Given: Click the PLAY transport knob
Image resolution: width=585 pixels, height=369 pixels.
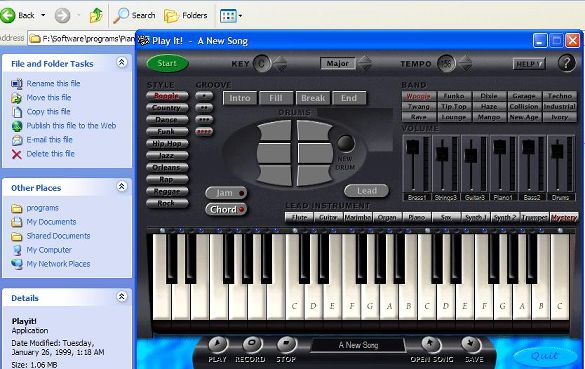Looking at the screenshot, I should coord(218,344).
